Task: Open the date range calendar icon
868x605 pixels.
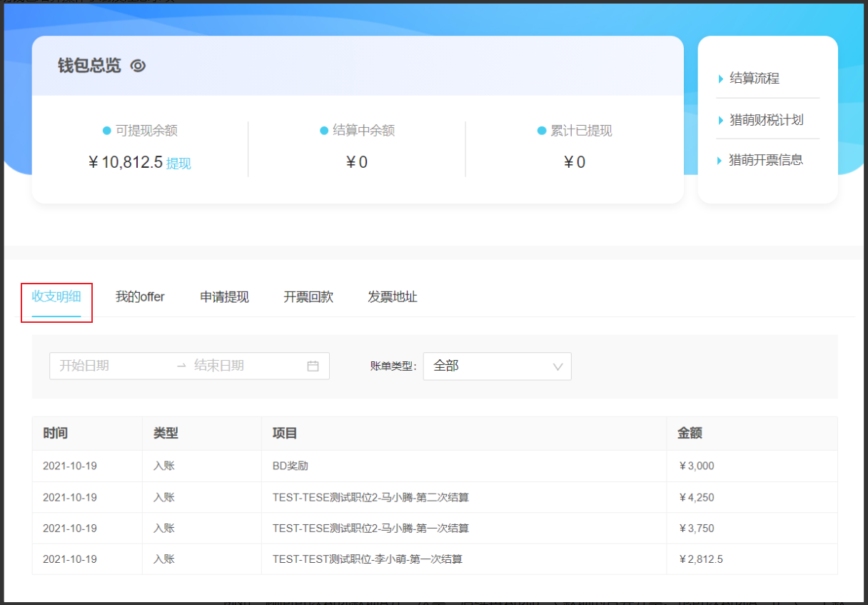Action: pos(313,366)
